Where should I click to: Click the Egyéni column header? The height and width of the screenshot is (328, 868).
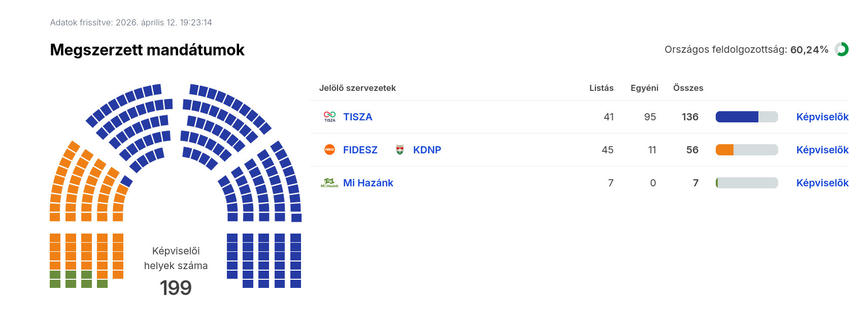click(644, 88)
